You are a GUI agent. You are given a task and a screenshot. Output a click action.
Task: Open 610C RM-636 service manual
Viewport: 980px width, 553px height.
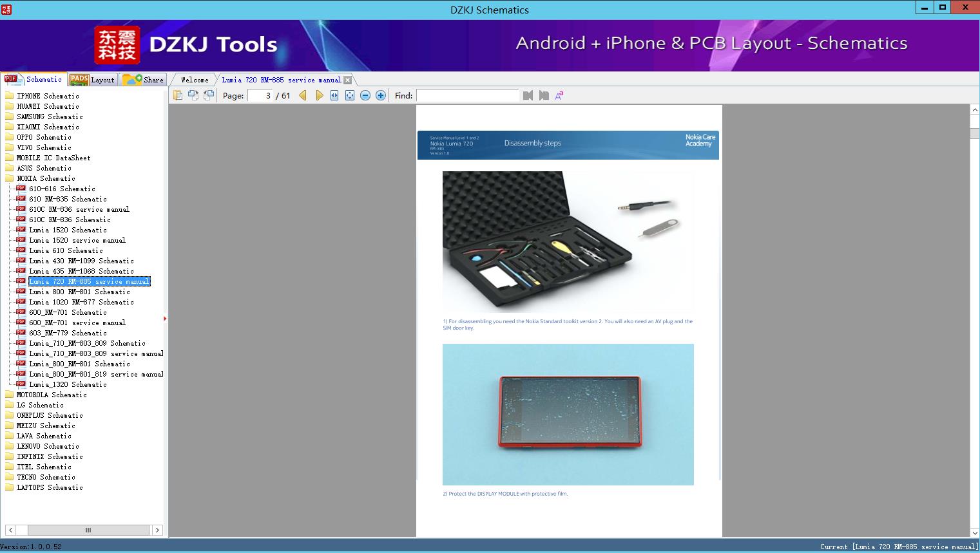pyautogui.click(x=79, y=209)
